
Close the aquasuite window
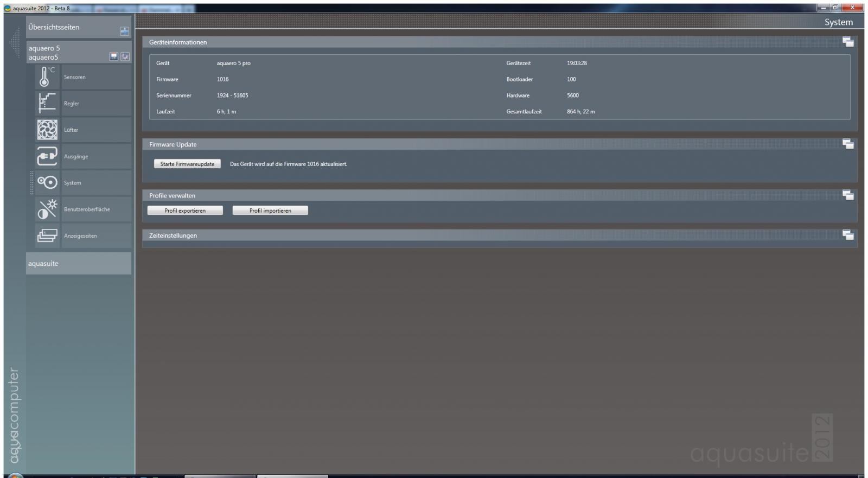point(853,8)
